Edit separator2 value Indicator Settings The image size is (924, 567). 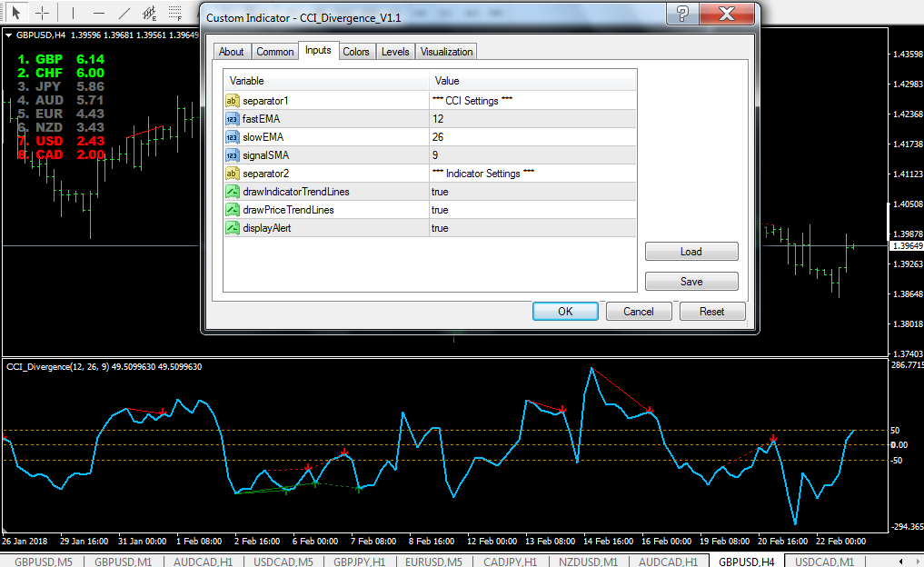tap(532, 174)
